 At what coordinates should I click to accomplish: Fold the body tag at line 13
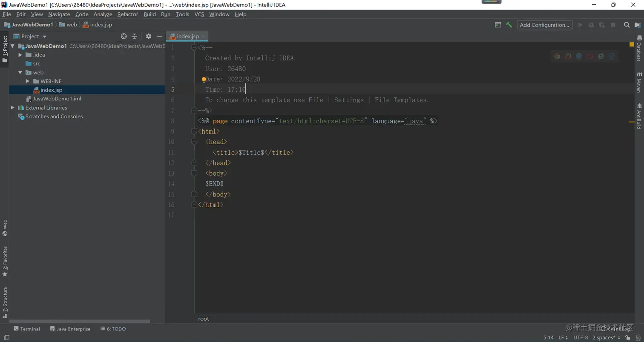point(194,173)
